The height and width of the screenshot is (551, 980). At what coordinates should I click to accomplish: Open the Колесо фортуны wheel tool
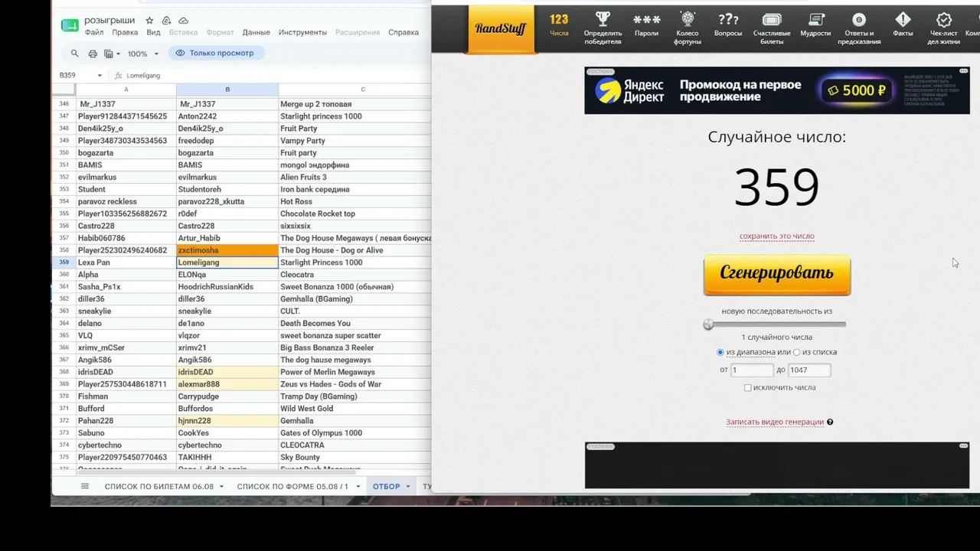(688, 28)
